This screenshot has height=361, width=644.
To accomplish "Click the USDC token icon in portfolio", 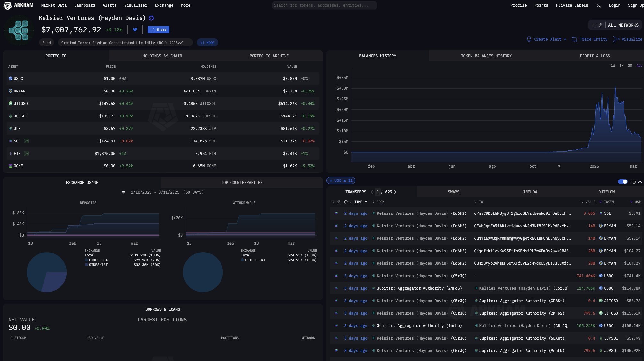I will [x=11, y=79].
